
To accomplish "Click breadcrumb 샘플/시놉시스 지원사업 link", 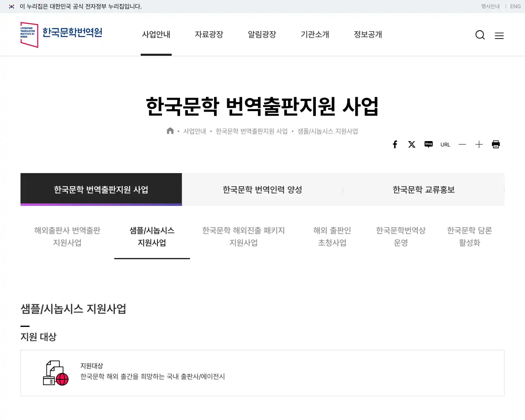I will tap(328, 131).
